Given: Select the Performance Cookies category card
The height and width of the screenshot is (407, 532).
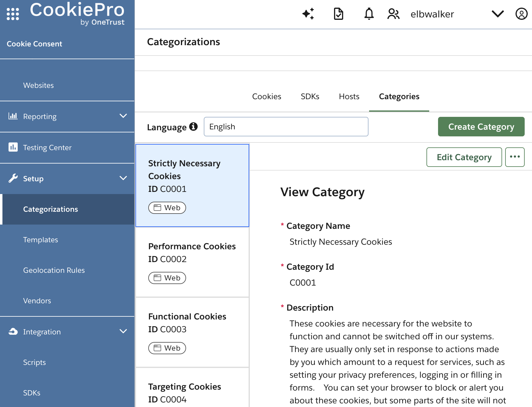Looking at the screenshot, I should 192,262.
